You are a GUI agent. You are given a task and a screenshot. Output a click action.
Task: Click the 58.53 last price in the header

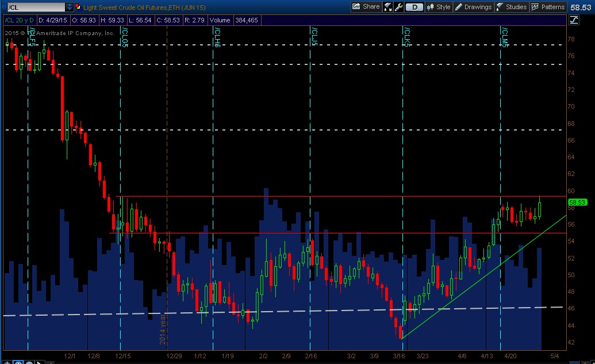coord(581,7)
